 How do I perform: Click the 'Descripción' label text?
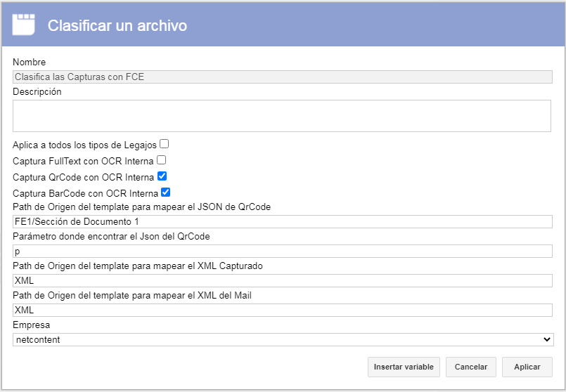pyautogui.click(x=37, y=91)
